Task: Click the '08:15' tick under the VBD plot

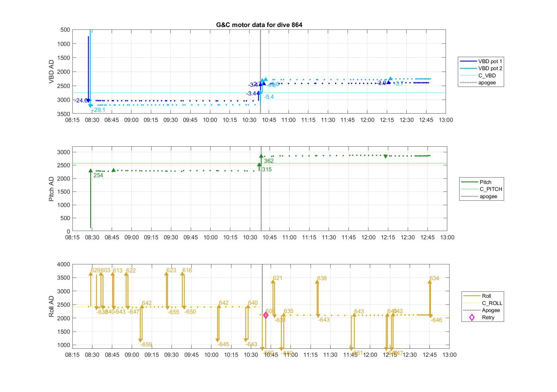Action: [72, 120]
